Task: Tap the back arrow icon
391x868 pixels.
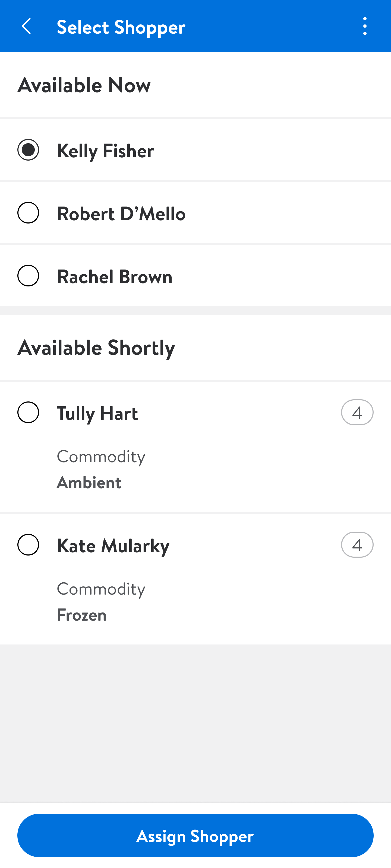Action: tap(26, 26)
